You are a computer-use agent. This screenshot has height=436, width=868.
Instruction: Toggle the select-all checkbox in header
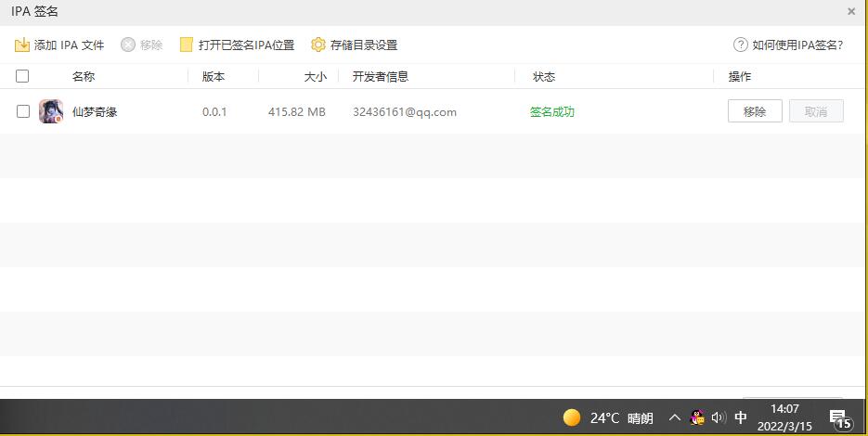tap(23, 76)
